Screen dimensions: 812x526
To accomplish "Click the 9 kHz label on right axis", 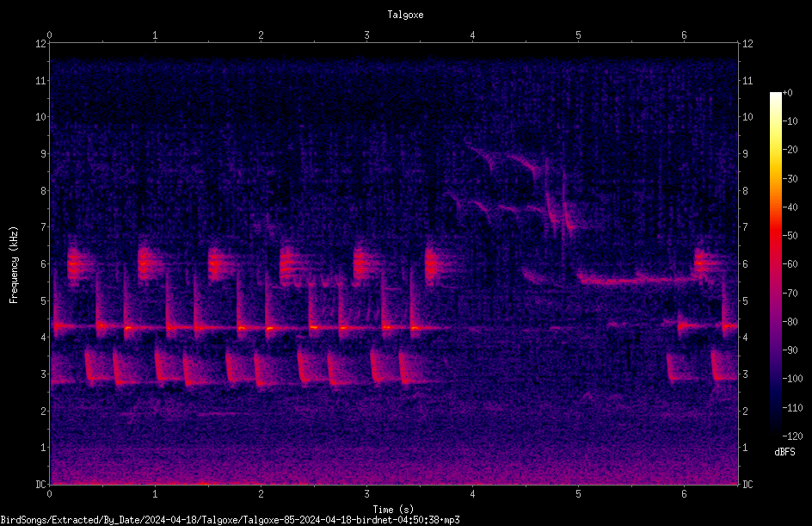I will (x=745, y=153).
